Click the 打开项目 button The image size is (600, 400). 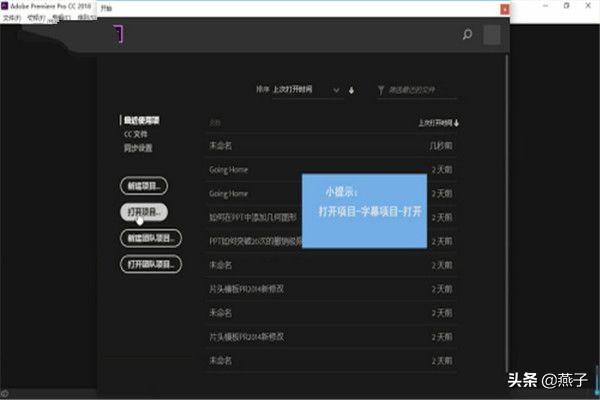(144, 212)
